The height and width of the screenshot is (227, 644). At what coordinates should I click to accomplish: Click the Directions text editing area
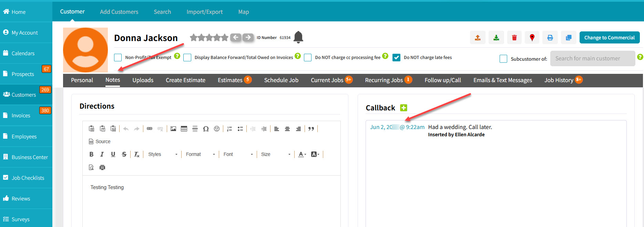coord(212,201)
